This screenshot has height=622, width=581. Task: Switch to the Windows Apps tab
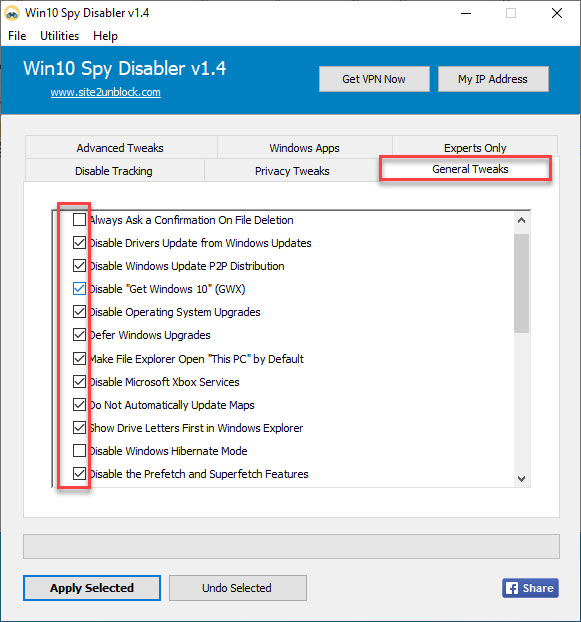pos(305,147)
